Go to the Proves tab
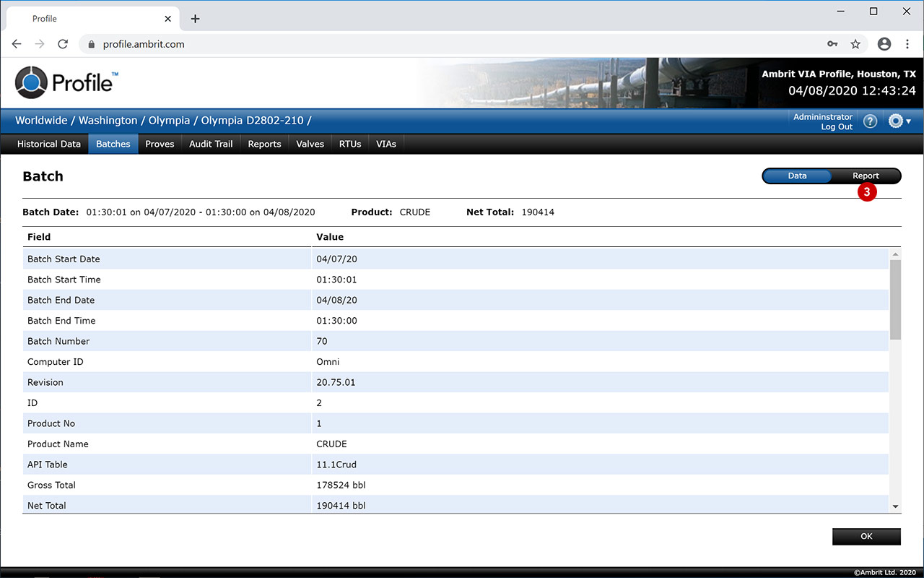 [160, 144]
